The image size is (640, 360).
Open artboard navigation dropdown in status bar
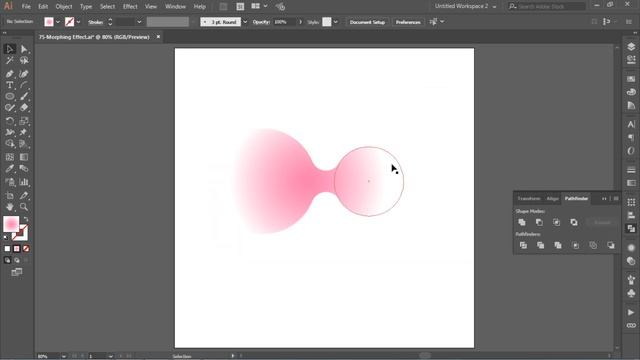click(111, 356)
